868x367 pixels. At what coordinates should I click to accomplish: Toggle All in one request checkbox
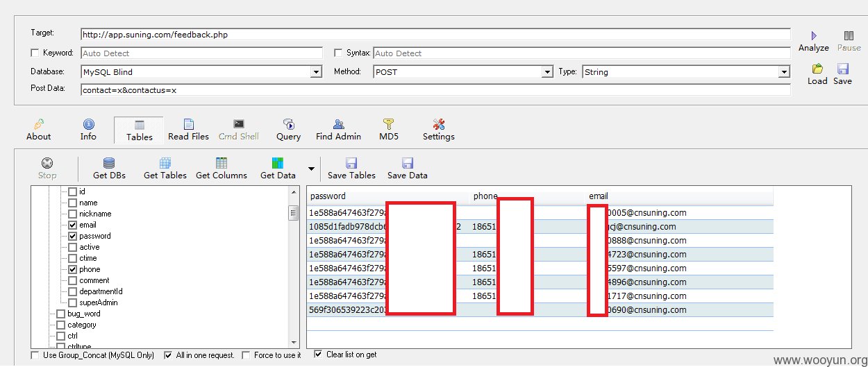[168, 355]
